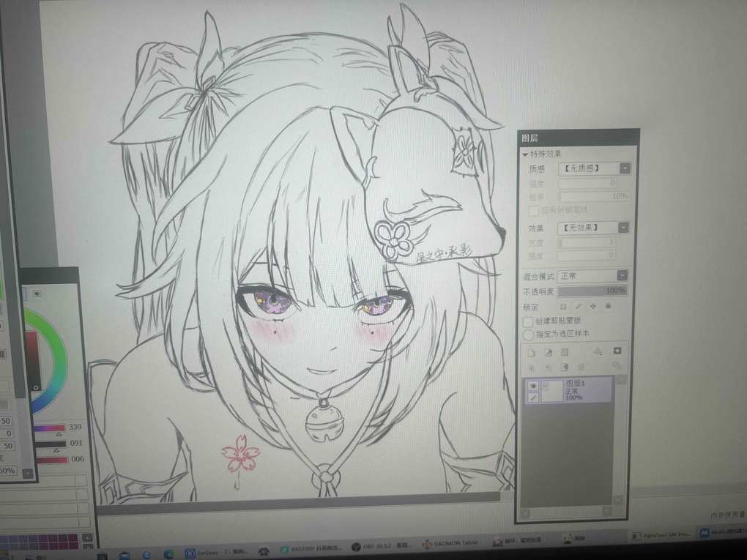Click the second icon in second layer button row

coord(548,367)
